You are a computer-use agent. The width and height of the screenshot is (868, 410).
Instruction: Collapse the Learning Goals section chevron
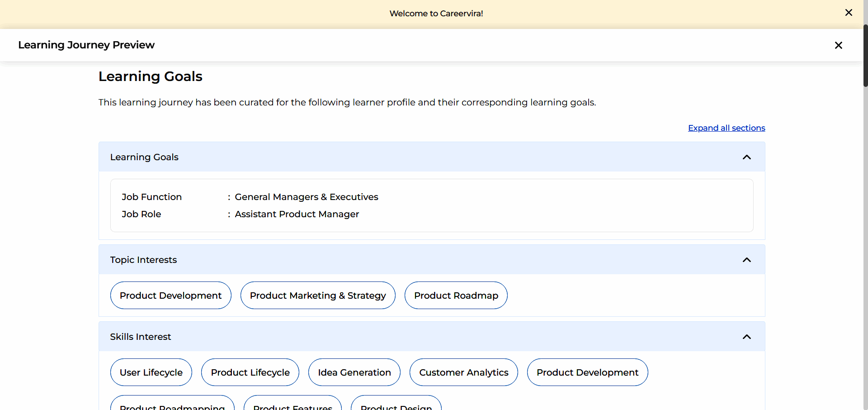tap(746, 157)
